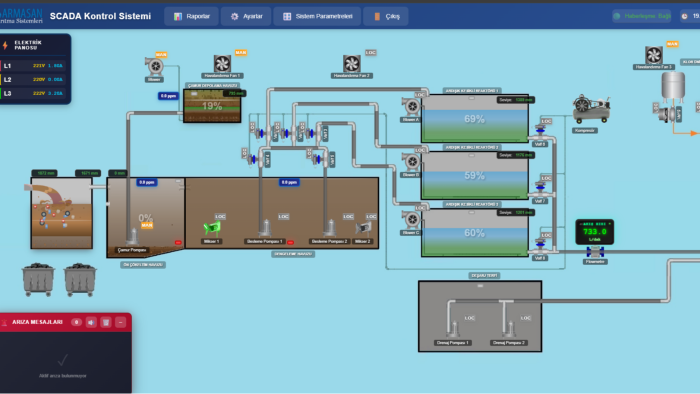
Task: Open Sistem Parametreleri
Action: click(x=317, y=16)
